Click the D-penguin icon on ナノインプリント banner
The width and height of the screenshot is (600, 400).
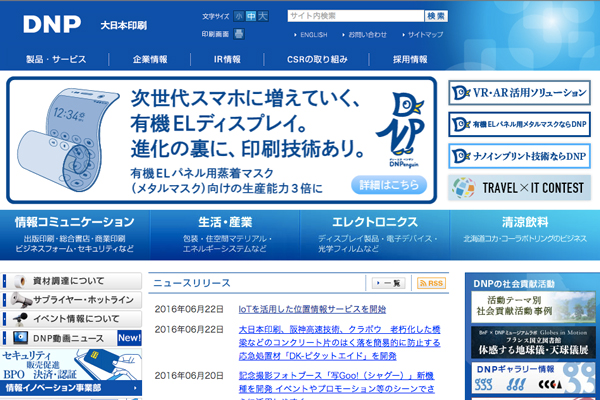461,156
